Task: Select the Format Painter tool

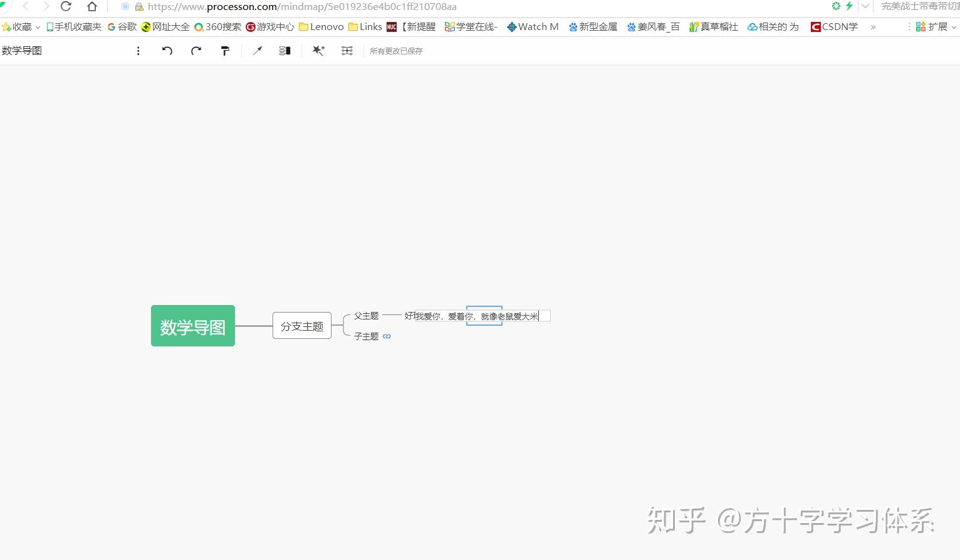Action: pyautogui.click(x=225, y=51)
